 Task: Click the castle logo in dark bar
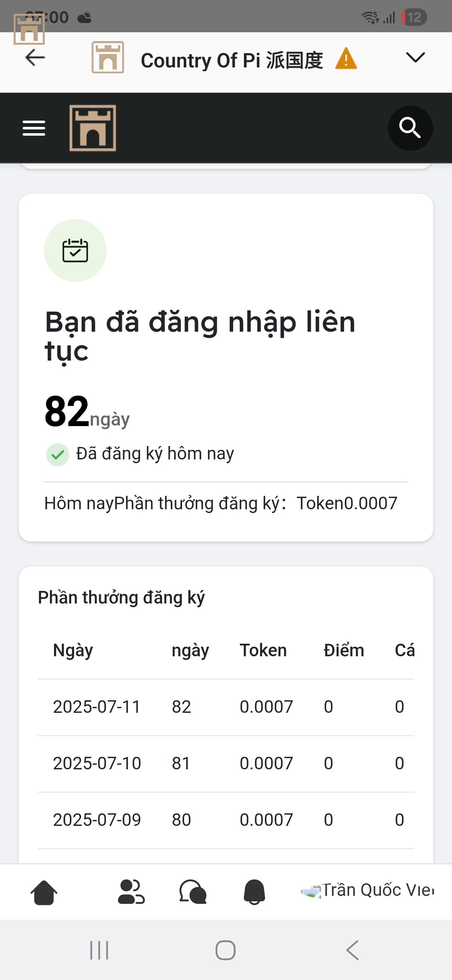93,128
